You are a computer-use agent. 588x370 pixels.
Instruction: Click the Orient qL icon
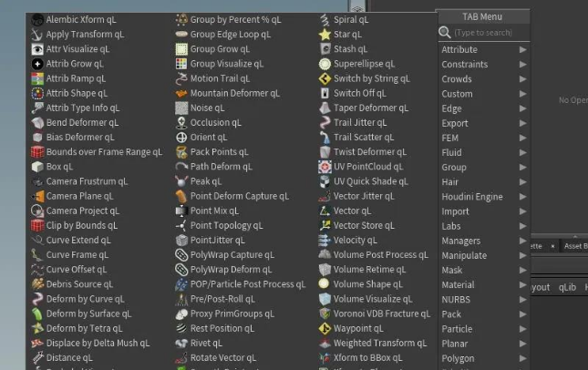[x=181, y=138]
